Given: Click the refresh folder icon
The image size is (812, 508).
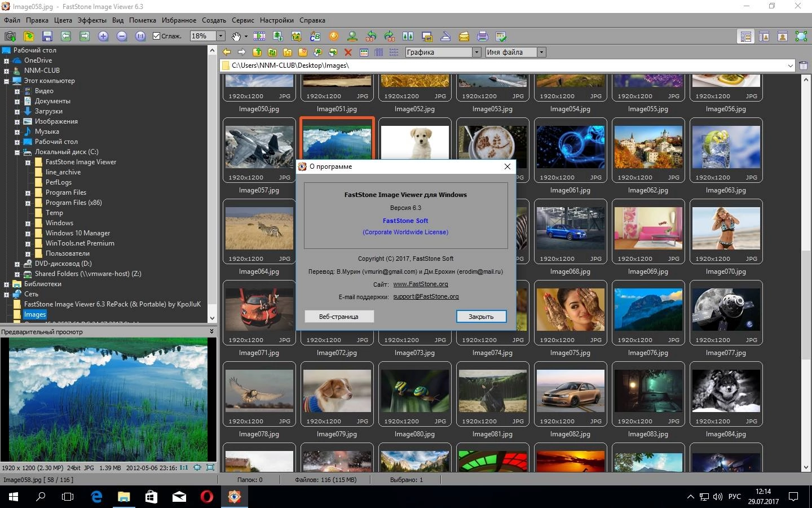Looking at the screenshot, I should point(272,52).
